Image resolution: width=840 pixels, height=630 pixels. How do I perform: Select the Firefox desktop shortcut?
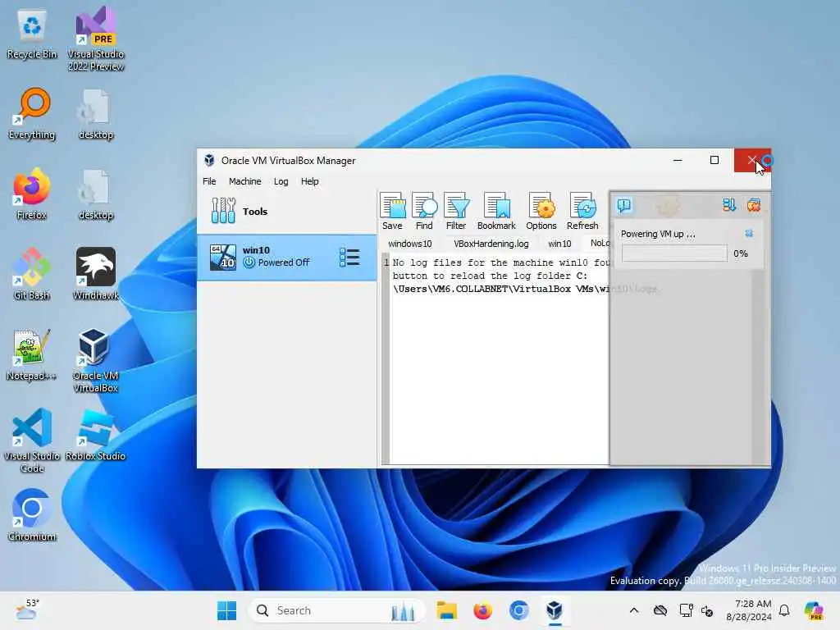pyautogui.click(x=32, y=194)
